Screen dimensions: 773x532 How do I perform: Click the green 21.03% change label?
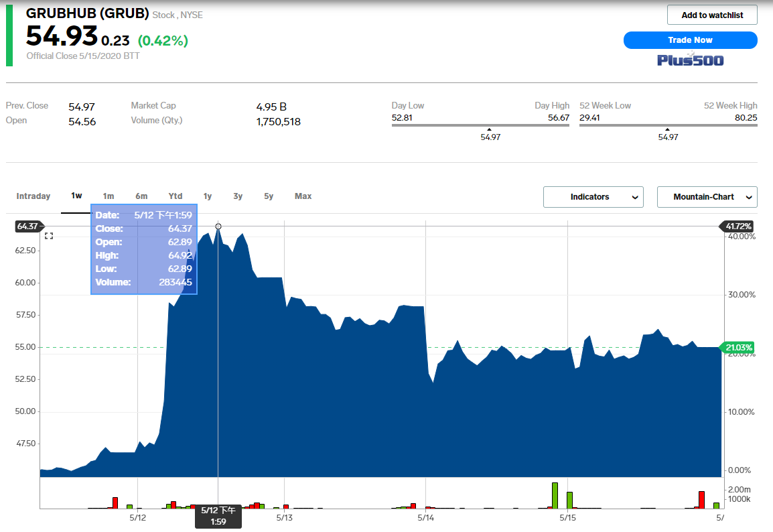pyautogui.click(x=737, y=348)
